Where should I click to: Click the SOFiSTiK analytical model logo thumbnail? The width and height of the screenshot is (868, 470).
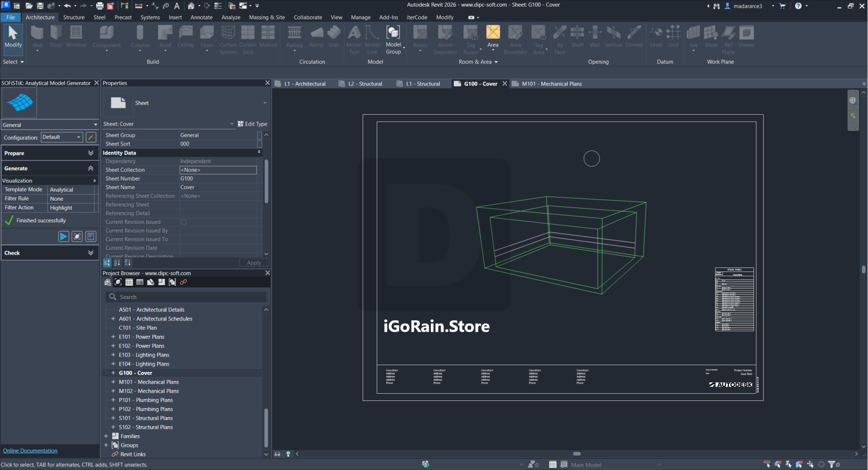point(19,103)
